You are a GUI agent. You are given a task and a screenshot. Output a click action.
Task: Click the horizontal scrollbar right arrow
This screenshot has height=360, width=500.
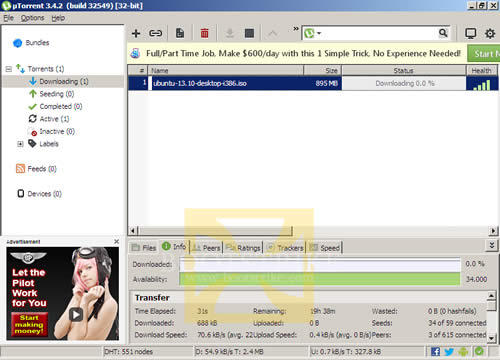[x=493, y=230]
